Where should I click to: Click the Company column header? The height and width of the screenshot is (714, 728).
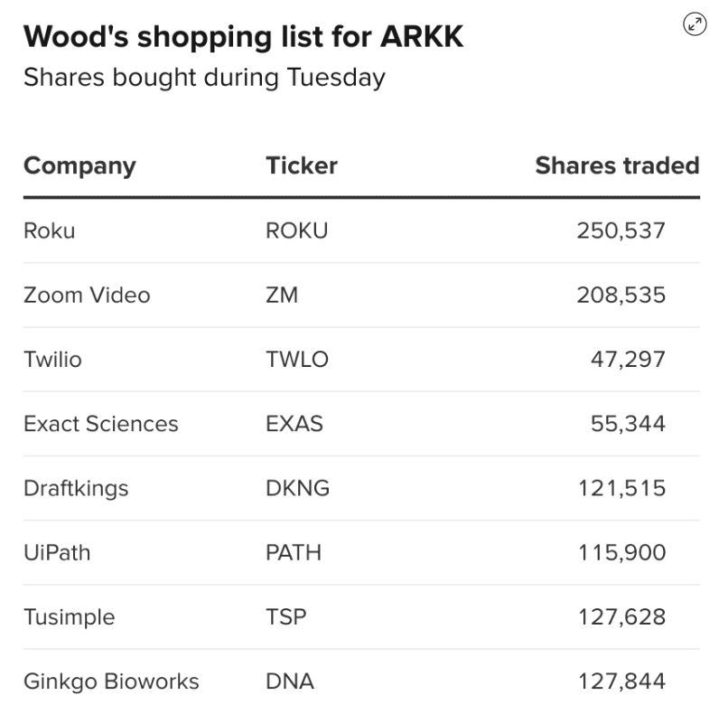click(79, 166)
